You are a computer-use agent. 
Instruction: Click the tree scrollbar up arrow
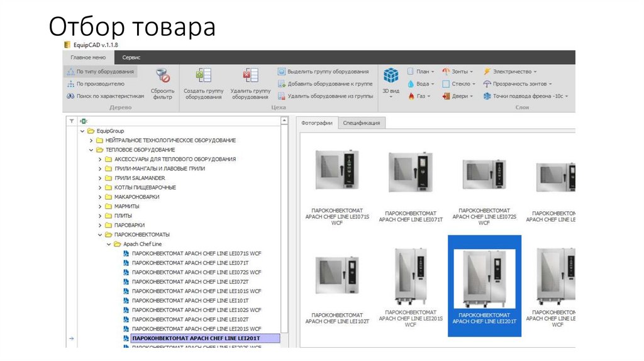pyautogui.click(x=284, y=121)
